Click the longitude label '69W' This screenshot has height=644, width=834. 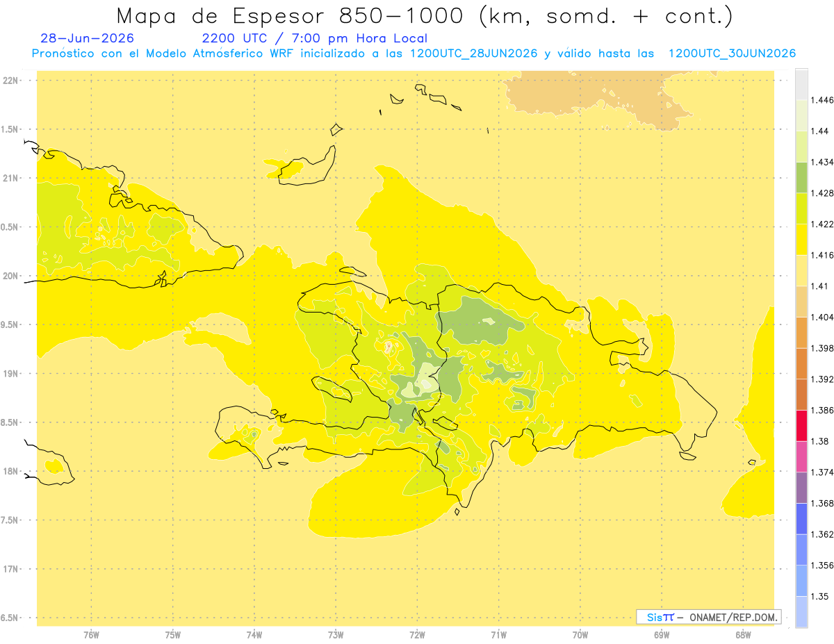point(662,634)
